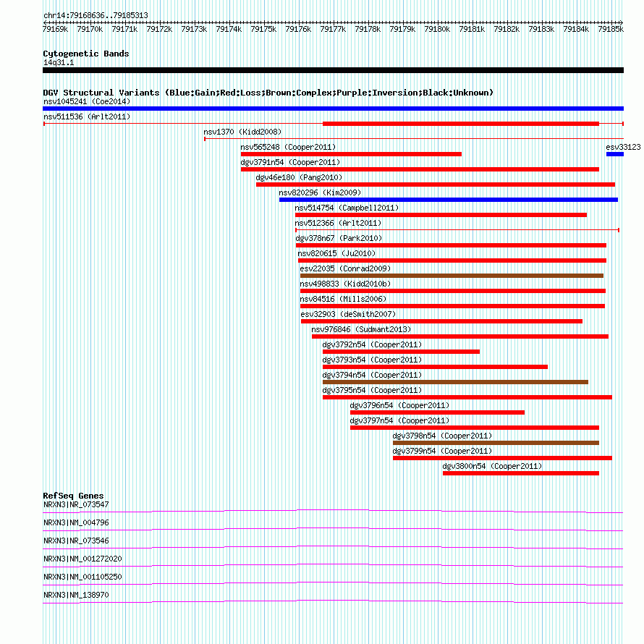644x644 pixels.
Task: Click the nsv498833 red bar
Action: [x=452, y=291]
